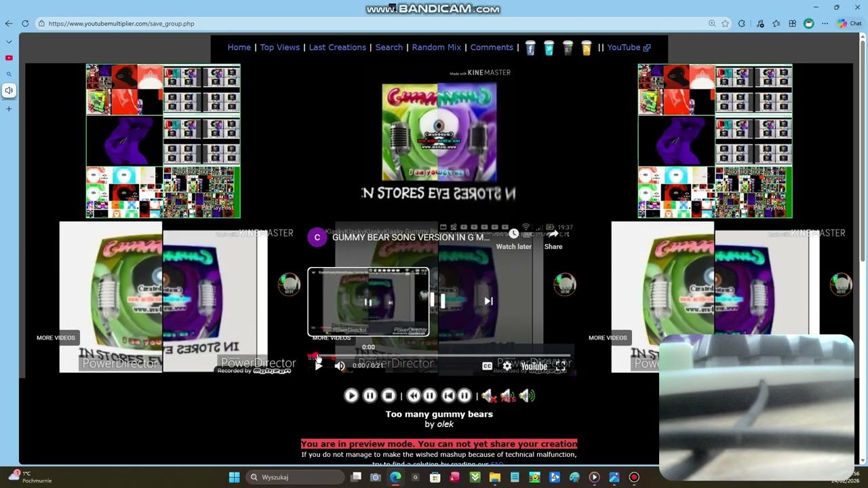
Task: Share via the Google Plus cup icon
Action: [568, 48]
